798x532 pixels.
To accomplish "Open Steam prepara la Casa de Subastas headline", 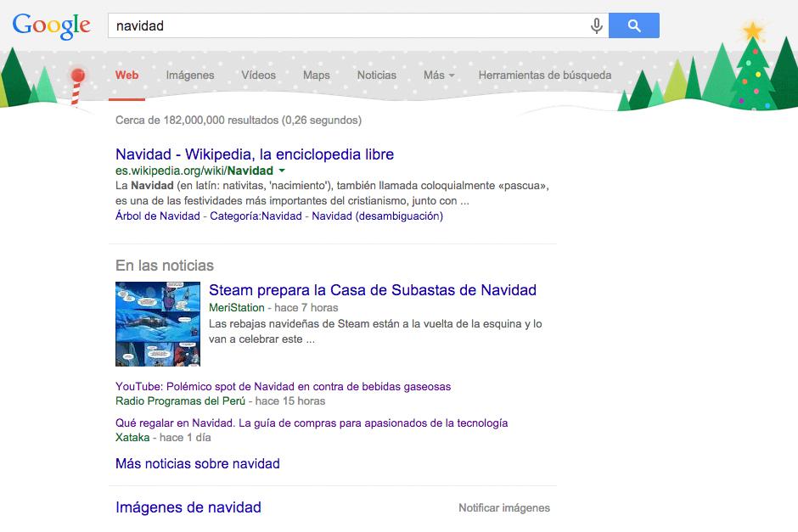I will [373, 290].
